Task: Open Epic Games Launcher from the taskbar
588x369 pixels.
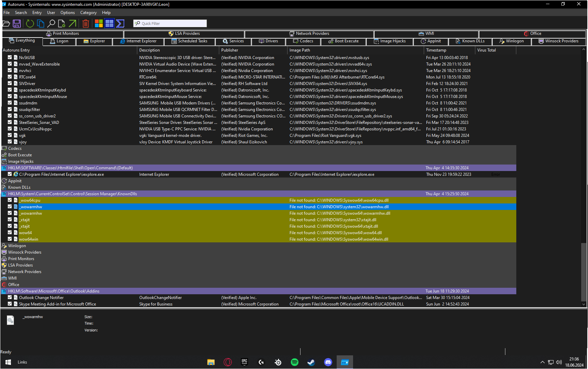Action: (244, 362)
